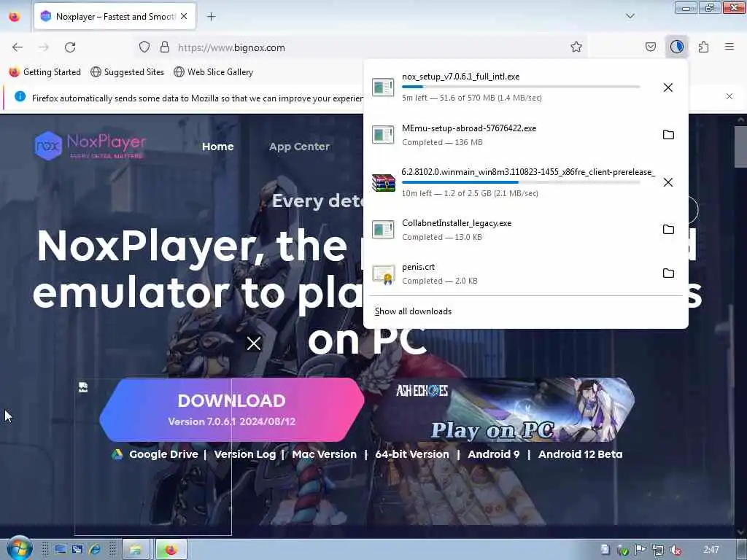Dismiss the Firefox data notification bar
The image size is (747, 560).
point(729,97)
